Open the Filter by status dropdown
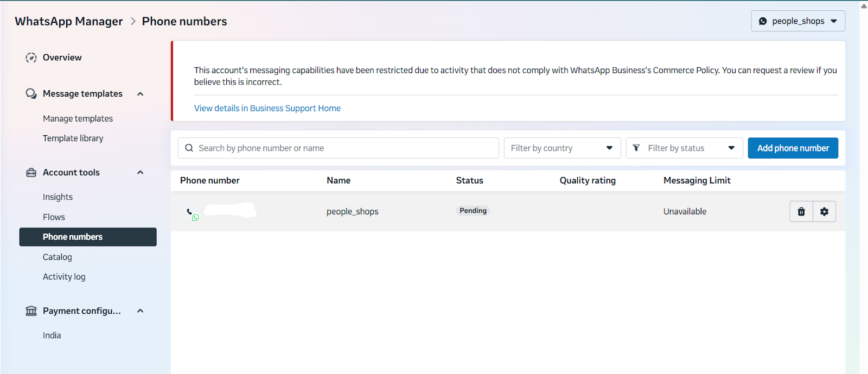The image size is (868, 374). 684,148
